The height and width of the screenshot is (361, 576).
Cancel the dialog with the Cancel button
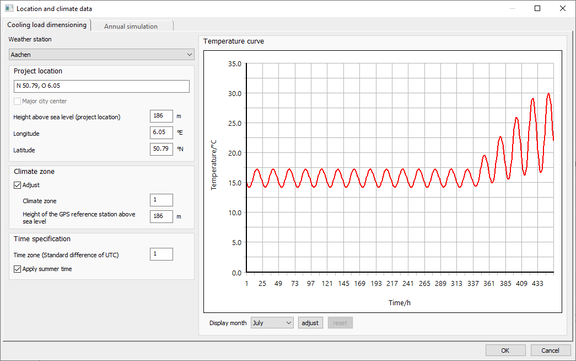point(550,350)
